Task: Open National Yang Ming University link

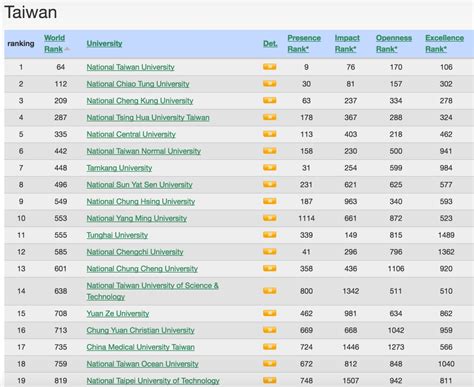Action: point(137,218)
